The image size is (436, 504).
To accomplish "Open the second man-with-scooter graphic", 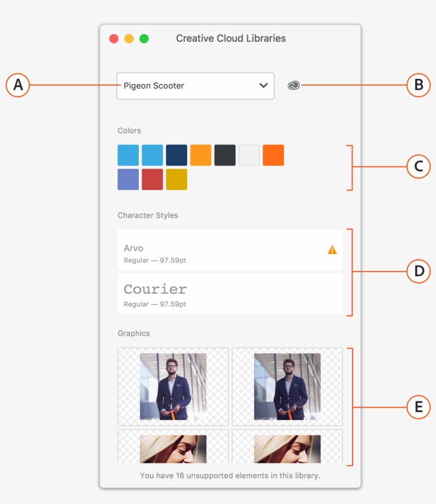I will coord(287,386).
